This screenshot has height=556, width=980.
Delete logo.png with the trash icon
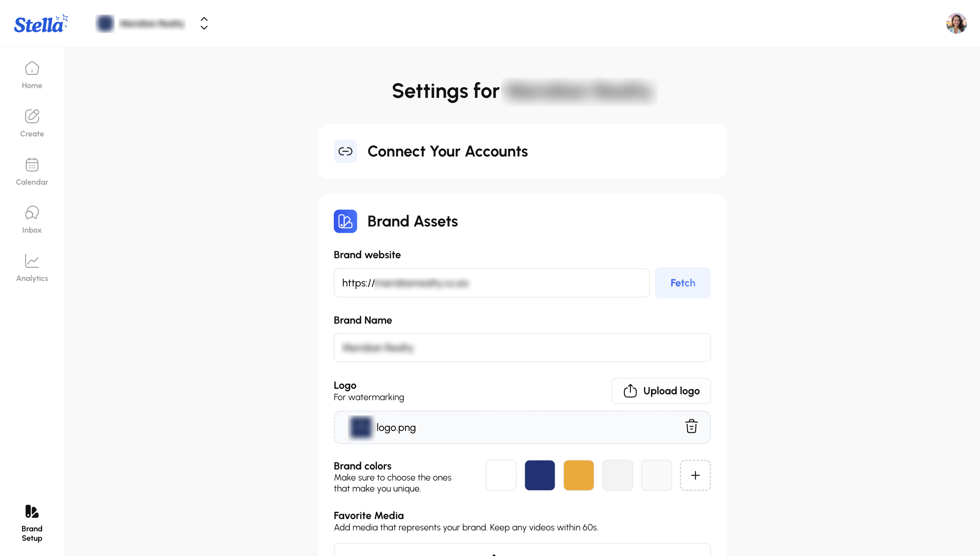click(x=691, y=426)
